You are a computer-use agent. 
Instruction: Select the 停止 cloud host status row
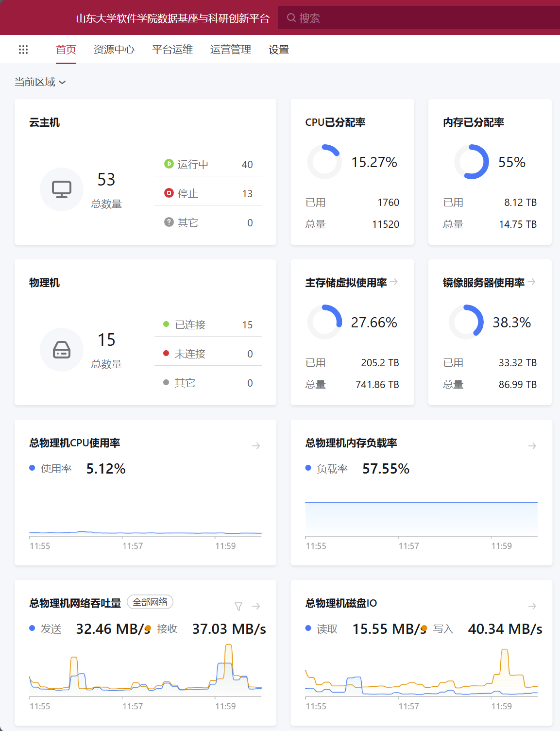click(208, 193)
